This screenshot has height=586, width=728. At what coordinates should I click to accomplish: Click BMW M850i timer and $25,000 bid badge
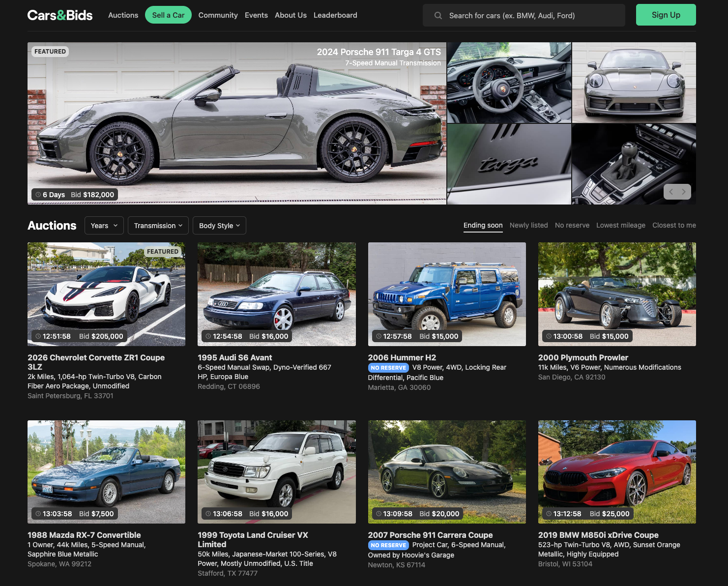tap(588, 514)
